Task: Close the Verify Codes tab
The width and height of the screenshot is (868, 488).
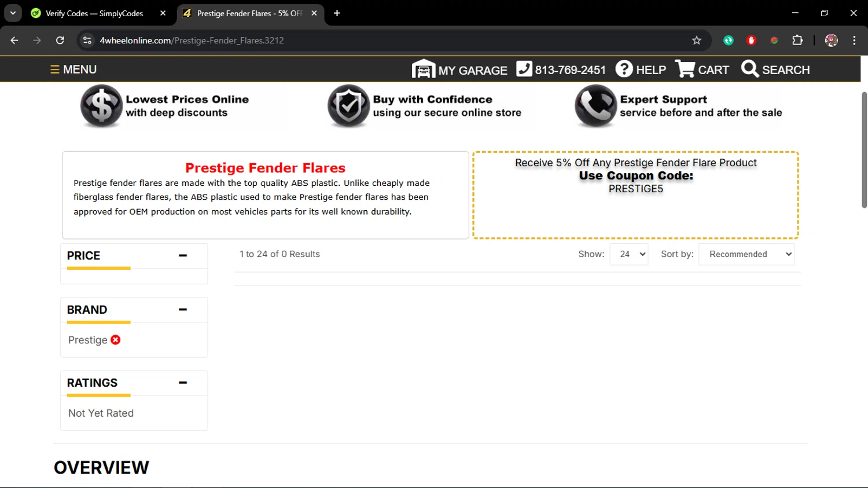Action: [163, 13]
